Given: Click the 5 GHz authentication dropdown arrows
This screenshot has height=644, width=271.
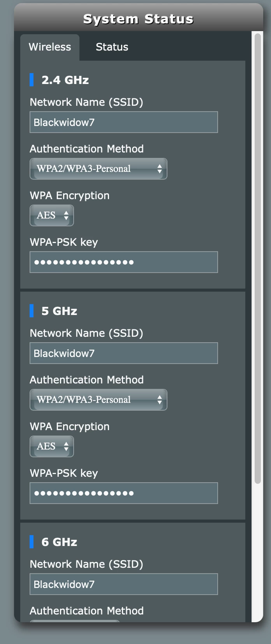Looking at the screenshot, I should click(159, 400).
